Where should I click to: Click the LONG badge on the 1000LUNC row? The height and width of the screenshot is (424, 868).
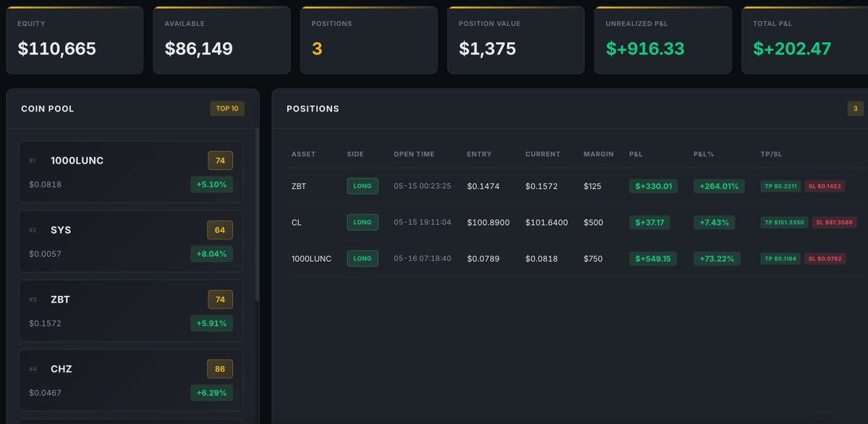(362, 258)
